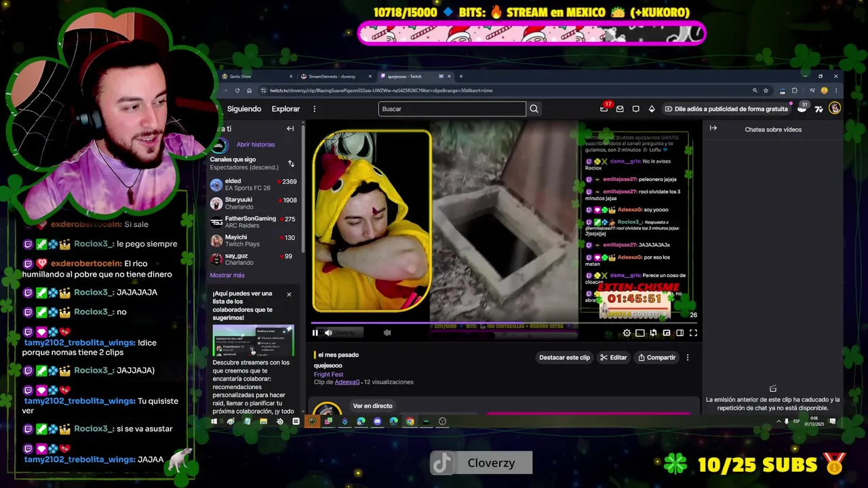Open Google Chrome from the taskbar
The image size is (868, 488).
pyautogui.click(x=410, y=421)
